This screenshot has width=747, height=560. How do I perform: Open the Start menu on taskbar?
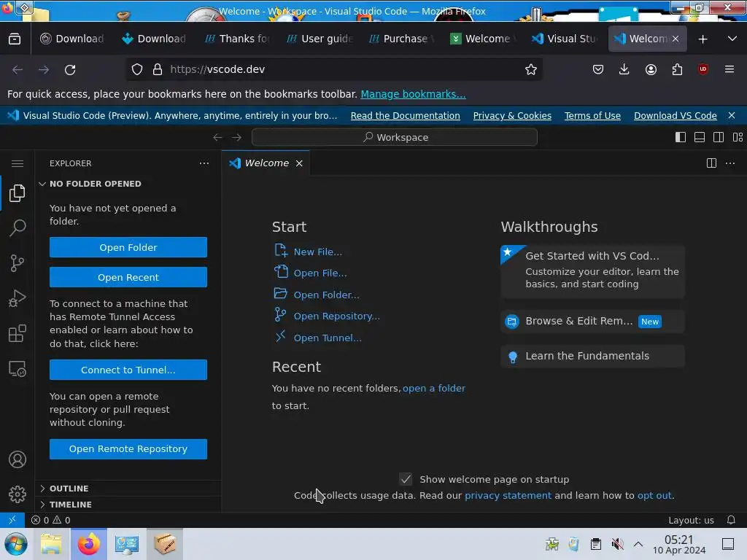pos(15,544)
